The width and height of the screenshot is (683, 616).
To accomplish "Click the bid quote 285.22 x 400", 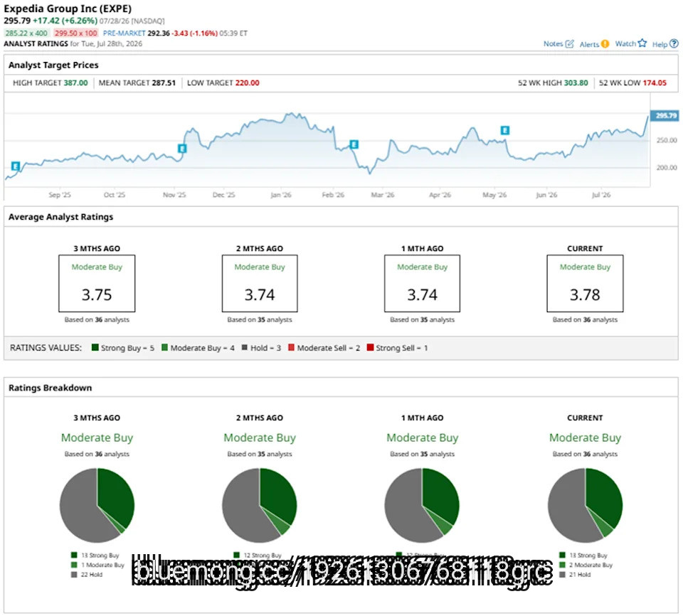I will click(26, 33).
